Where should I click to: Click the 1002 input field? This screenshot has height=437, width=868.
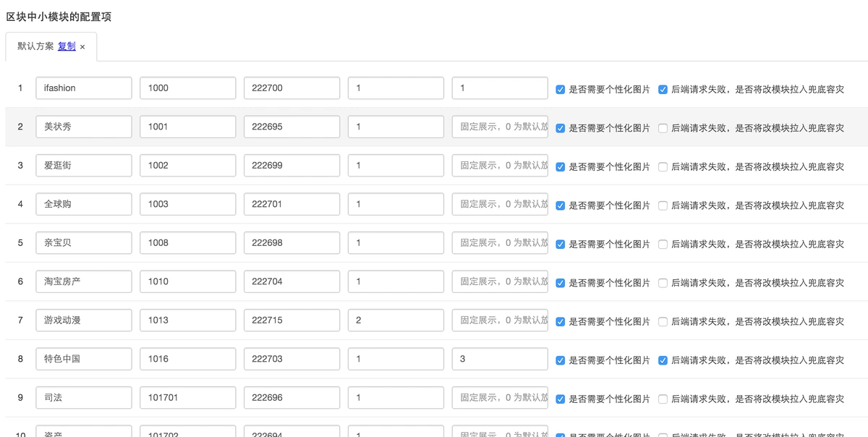point(188,166)
